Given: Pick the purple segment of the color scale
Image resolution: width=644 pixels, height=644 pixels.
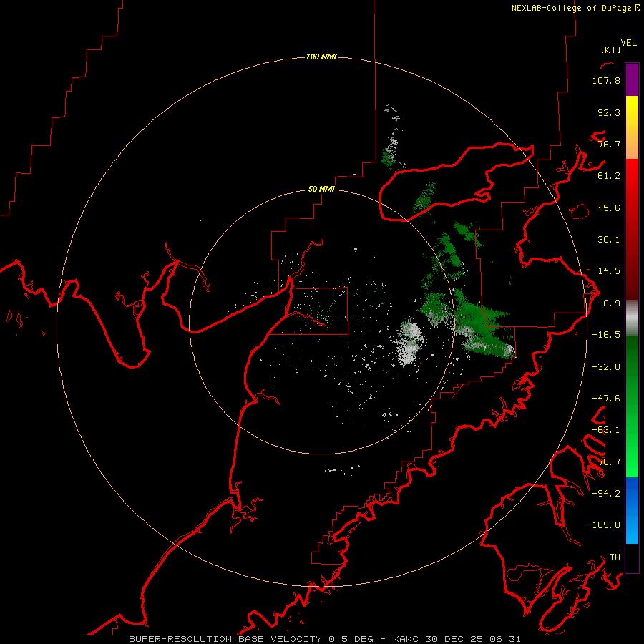Looking at the screenshot, I should pyautogui.click(x=632, y=79).
